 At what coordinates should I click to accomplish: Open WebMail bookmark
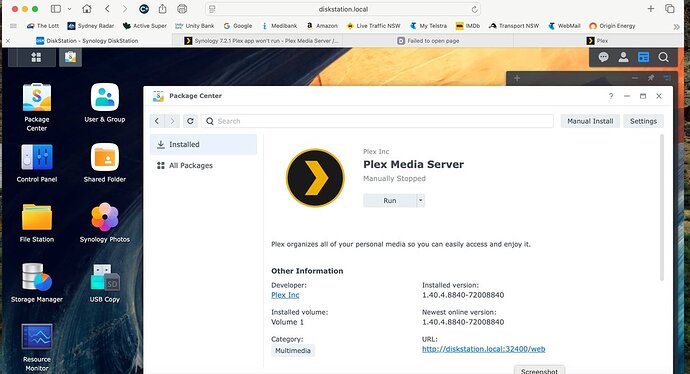(x=564, y=26)
